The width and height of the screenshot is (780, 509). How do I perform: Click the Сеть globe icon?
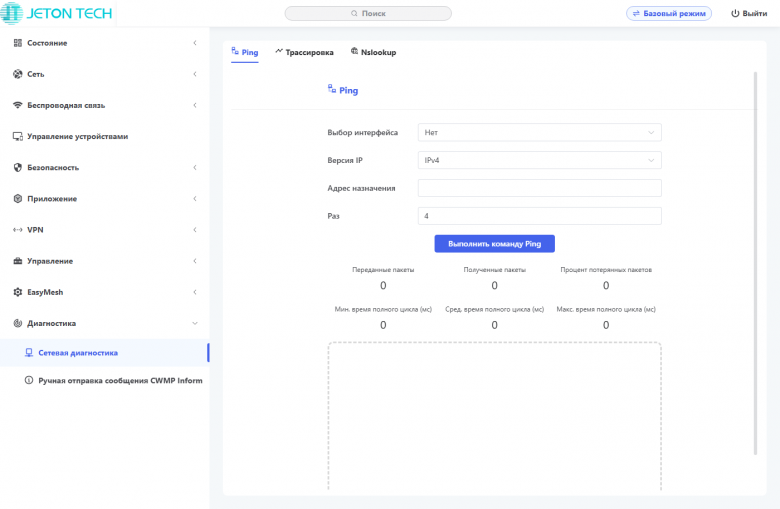coord(17,74)
